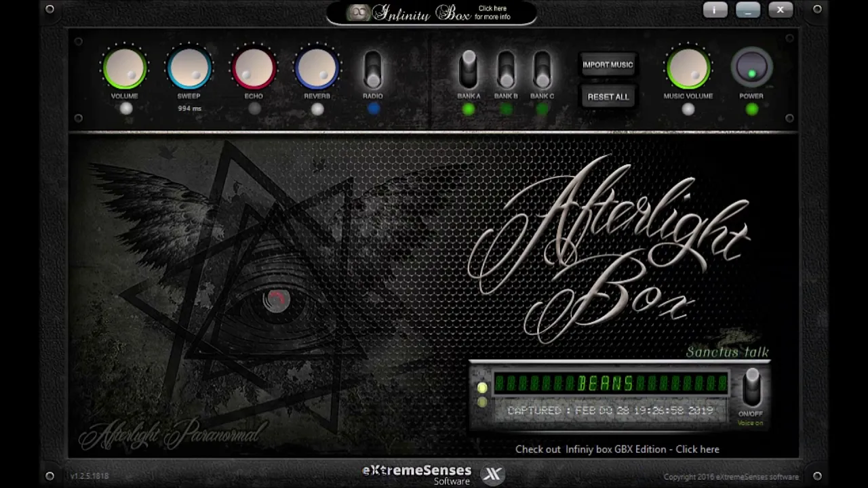868x488 pixels.
Task: Click the red eye in the triangle artwork
Action: 276,300
